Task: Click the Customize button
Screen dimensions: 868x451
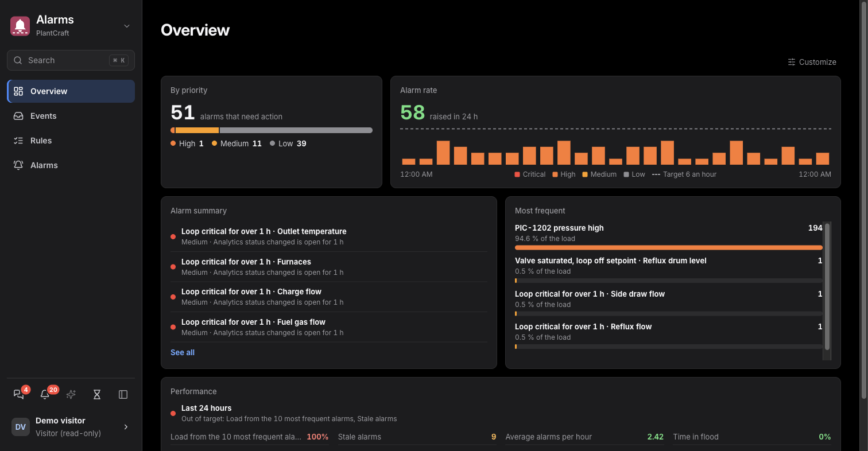Action: pos(812,62)
